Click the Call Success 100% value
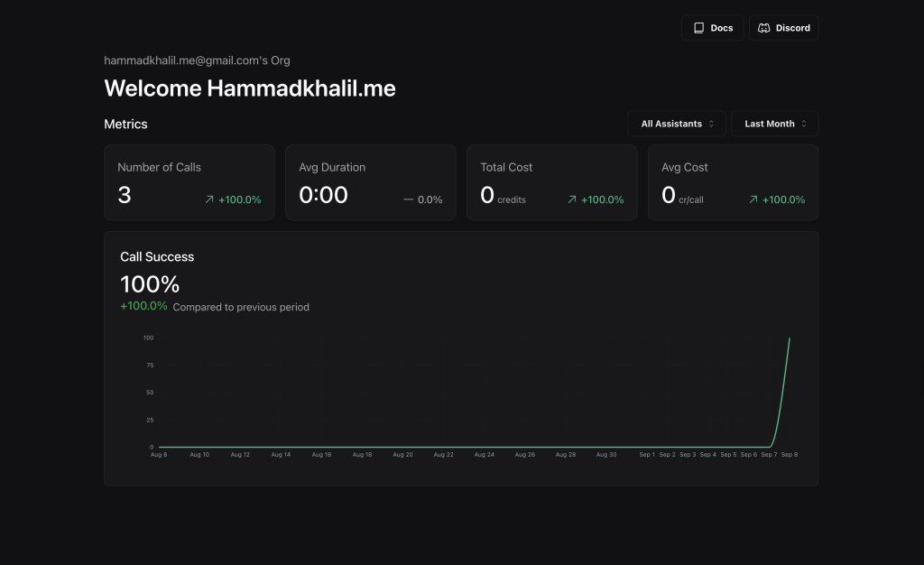924x565 pixels. pyautogui.click(x=150, y=284)
